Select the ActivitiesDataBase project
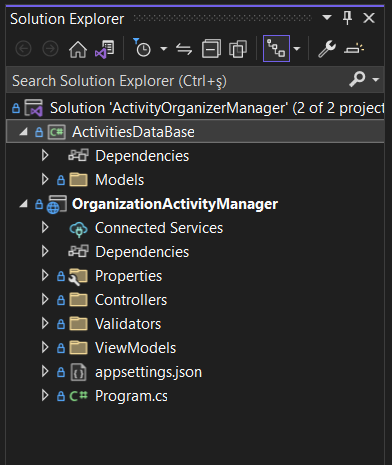The image size is (392, 465). point(133,132)
